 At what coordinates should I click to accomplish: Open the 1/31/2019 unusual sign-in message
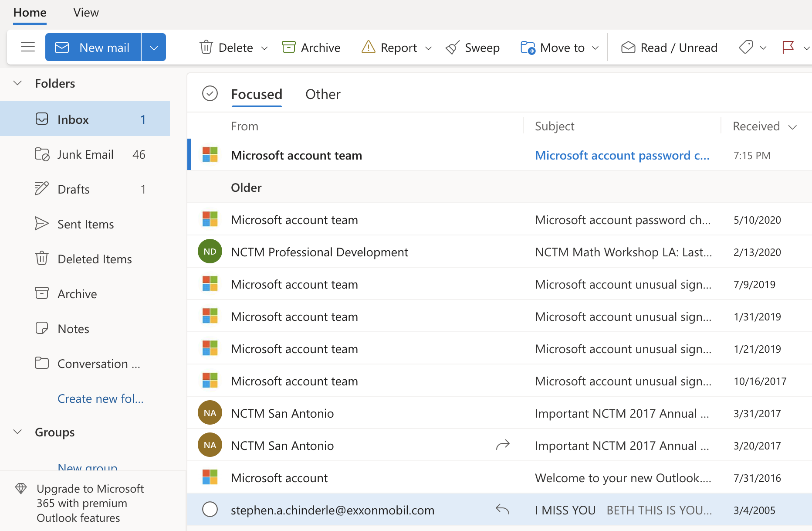[x=500, y=317]
